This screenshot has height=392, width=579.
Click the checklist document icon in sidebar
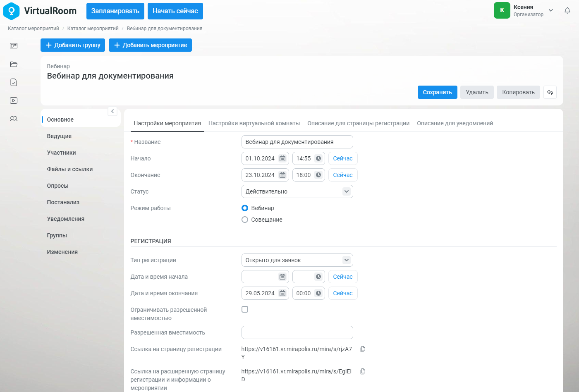point(14,82)
